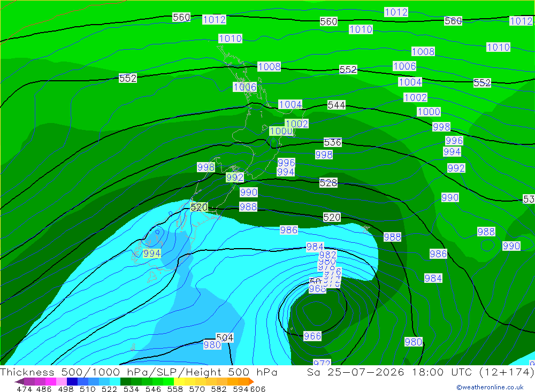This screenshot has height=392, width=535.
Task: Click the 504 height contour label
Action: (225, 338)
